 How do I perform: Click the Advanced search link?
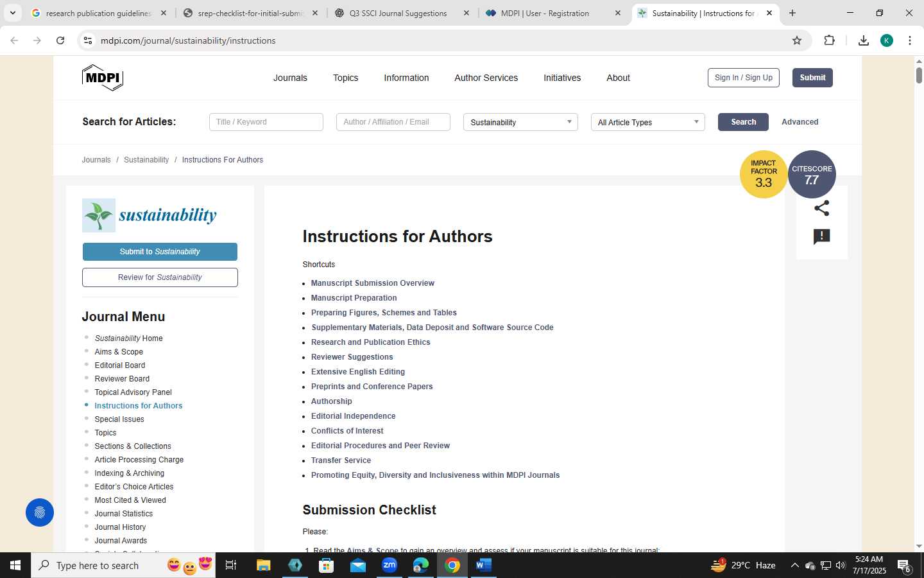800,122
